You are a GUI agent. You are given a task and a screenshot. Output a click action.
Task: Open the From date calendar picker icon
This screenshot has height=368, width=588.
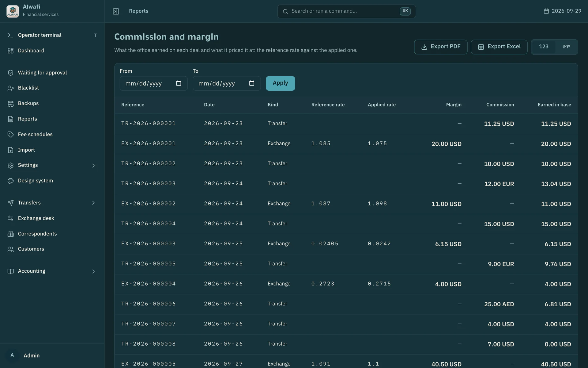coord(179,83)
